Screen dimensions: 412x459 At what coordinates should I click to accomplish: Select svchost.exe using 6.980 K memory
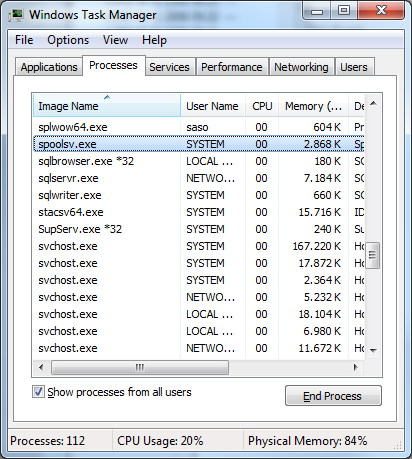[199, 331]
